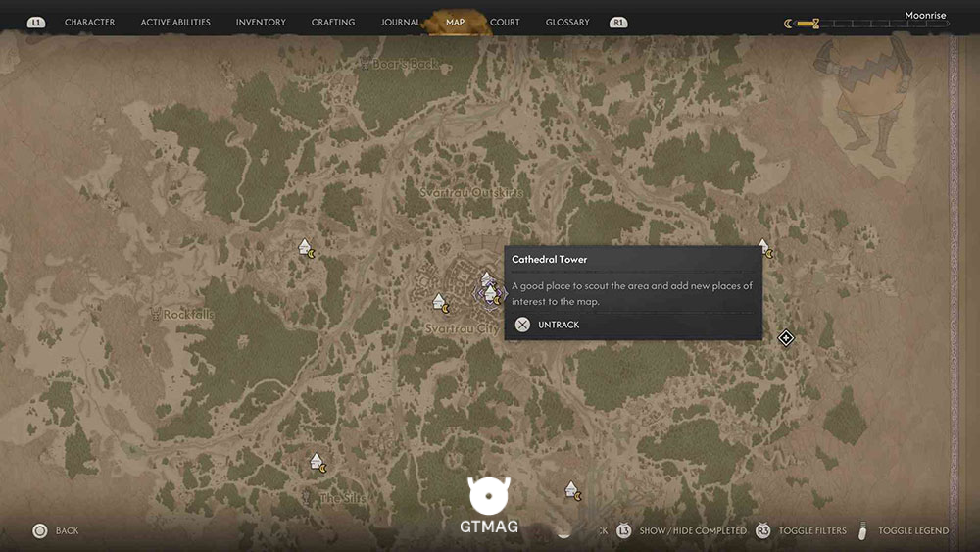The image size is (980, 552).
Task: Click Untrack in the Cathedral Tower tooltip
Action: [x=559, y=325]
